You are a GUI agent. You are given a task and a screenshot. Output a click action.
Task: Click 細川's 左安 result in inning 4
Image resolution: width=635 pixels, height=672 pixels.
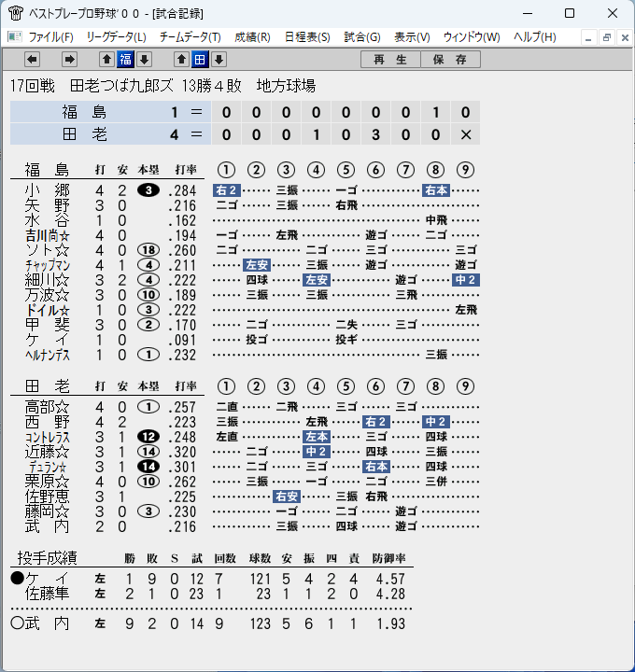pyautogui.click(x=317, y=280)
